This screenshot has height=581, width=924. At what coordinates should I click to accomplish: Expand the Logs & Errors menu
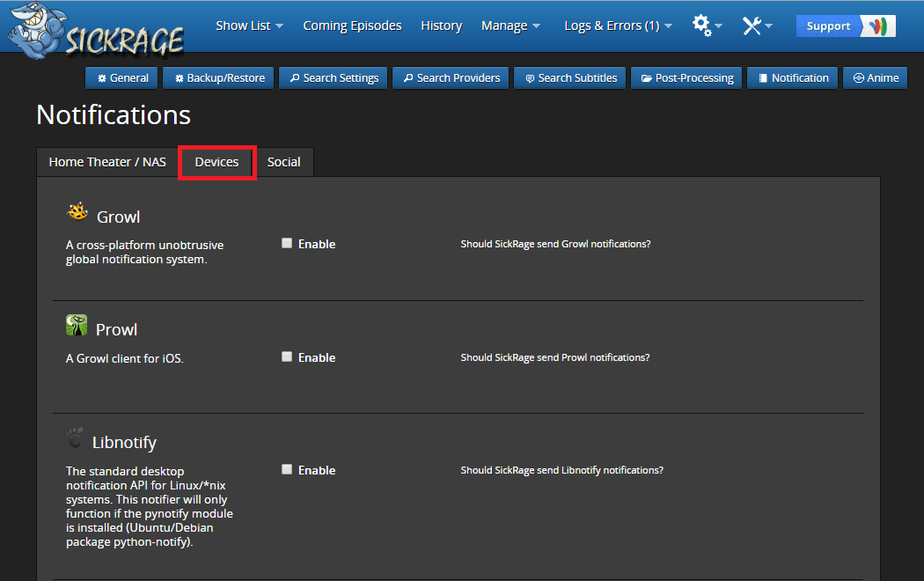click(x=618, y=26)
